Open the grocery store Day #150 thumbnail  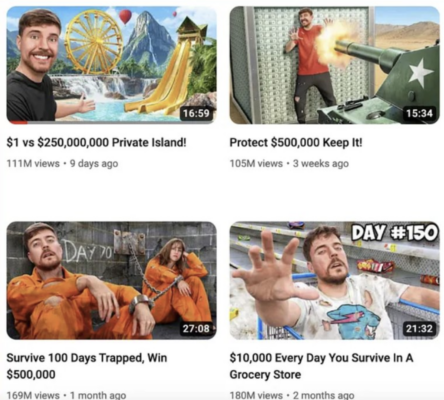coord(334,280)
